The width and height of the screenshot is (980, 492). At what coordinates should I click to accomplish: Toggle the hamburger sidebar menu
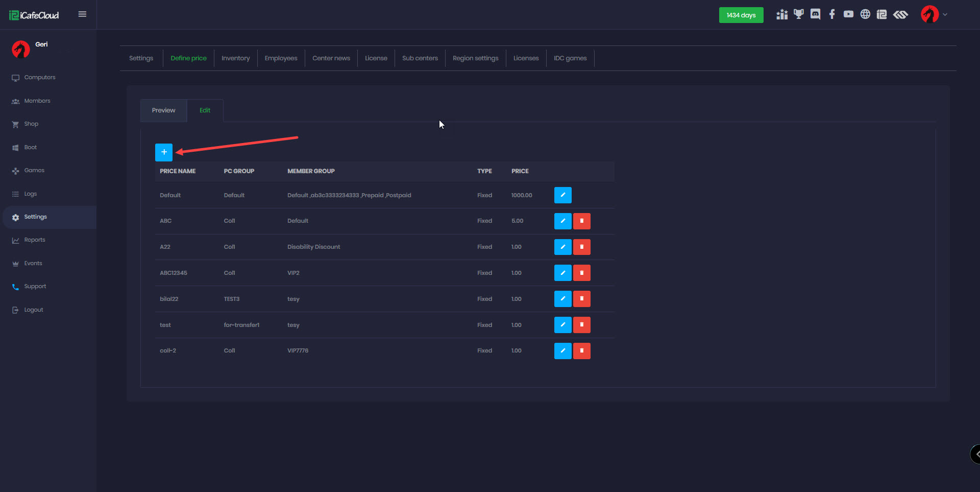click(x=82, y=14)
